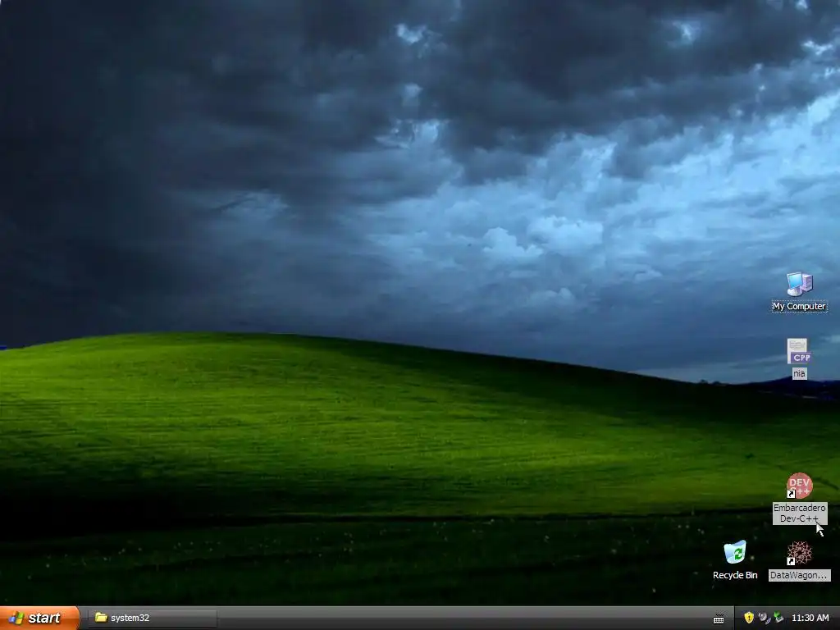The height and width of the screenshot is (630, 840).
Task: Open the Windows start menu
Action: (x=39, y=618)
